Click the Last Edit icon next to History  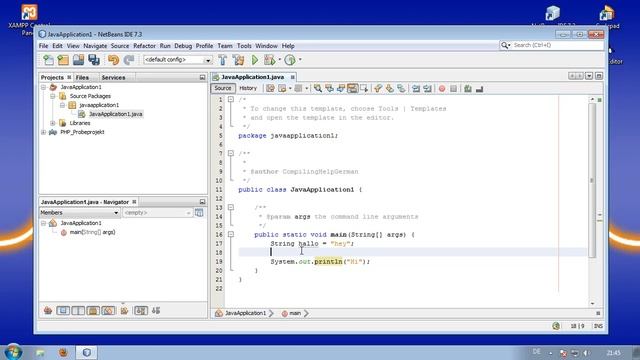coord(270,88)
